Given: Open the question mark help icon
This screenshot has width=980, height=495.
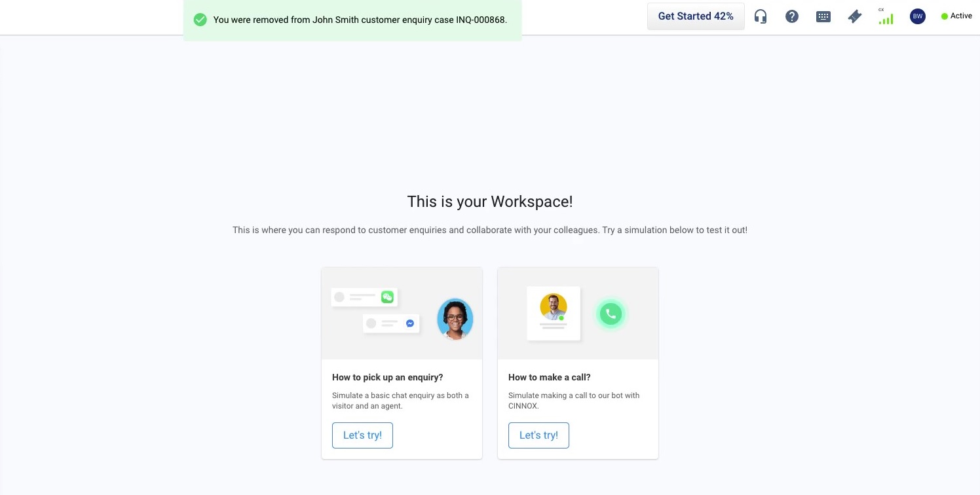Looking at the screenshot, I should click(792, 16).
